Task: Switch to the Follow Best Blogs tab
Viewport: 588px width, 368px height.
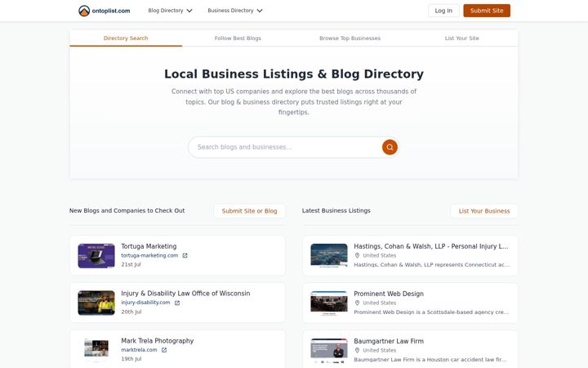Action: pyautogui.click(x=238, y=38)
